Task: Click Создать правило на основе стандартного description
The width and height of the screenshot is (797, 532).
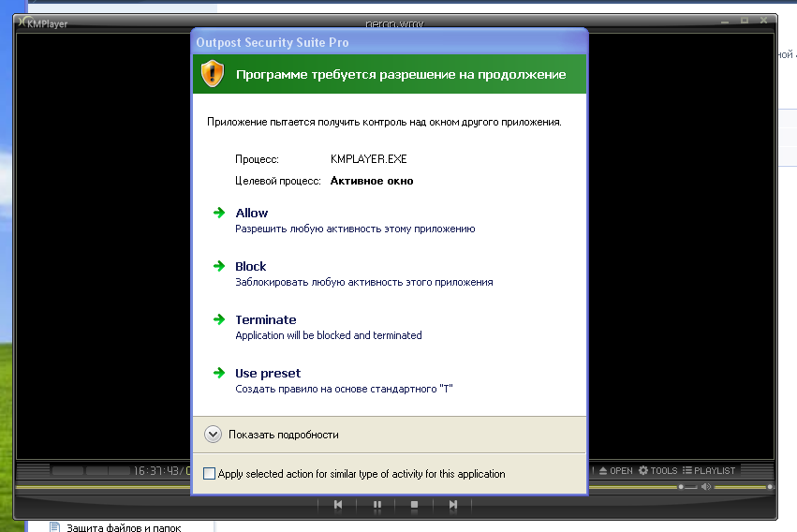Action: pyautogui.click(x=344, y=389)
